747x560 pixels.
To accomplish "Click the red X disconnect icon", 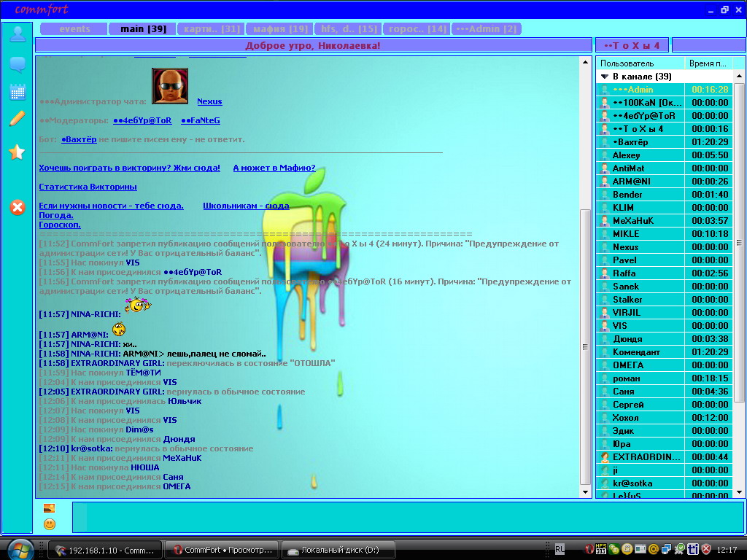I will coord(18,208).
